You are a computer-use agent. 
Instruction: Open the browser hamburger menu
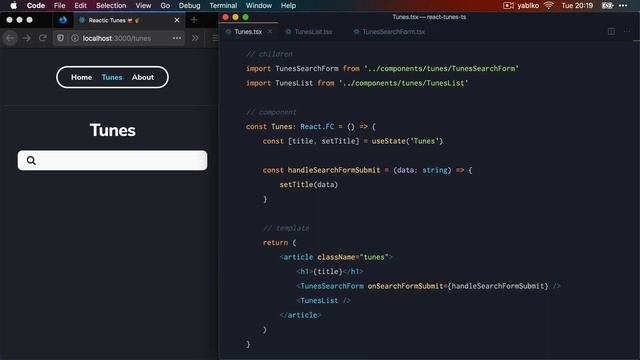point(215,38)
